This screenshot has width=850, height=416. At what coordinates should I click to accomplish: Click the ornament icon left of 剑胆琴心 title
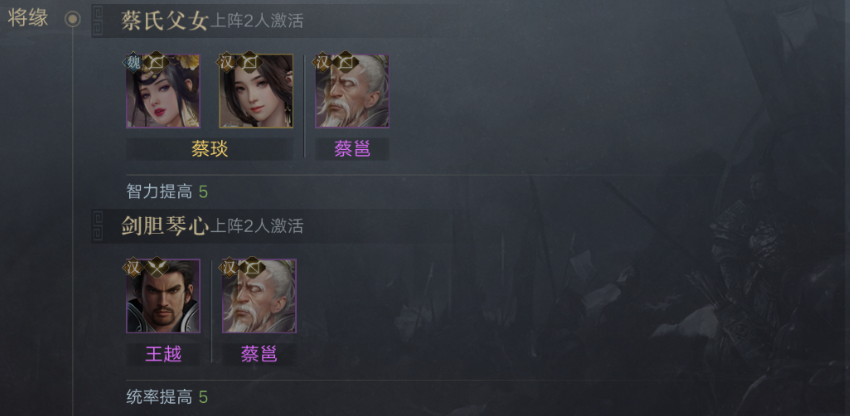tap(99, 226)
